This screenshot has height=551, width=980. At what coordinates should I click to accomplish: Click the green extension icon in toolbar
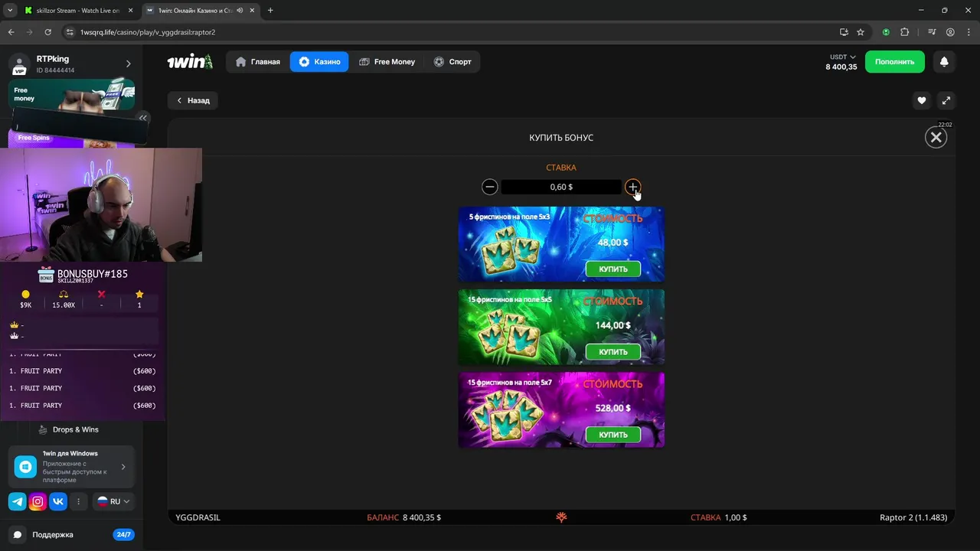point(886,32)
